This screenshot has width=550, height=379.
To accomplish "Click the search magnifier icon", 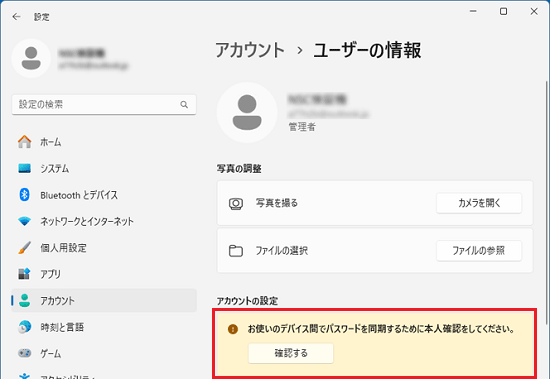I will [184, 105].
